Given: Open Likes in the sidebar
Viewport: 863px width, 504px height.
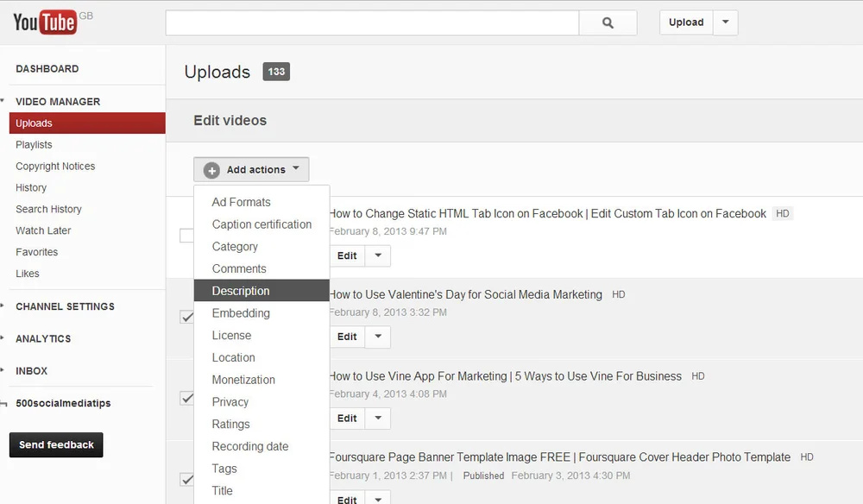Looking at the screenshot, I should (x=28, y=274).
